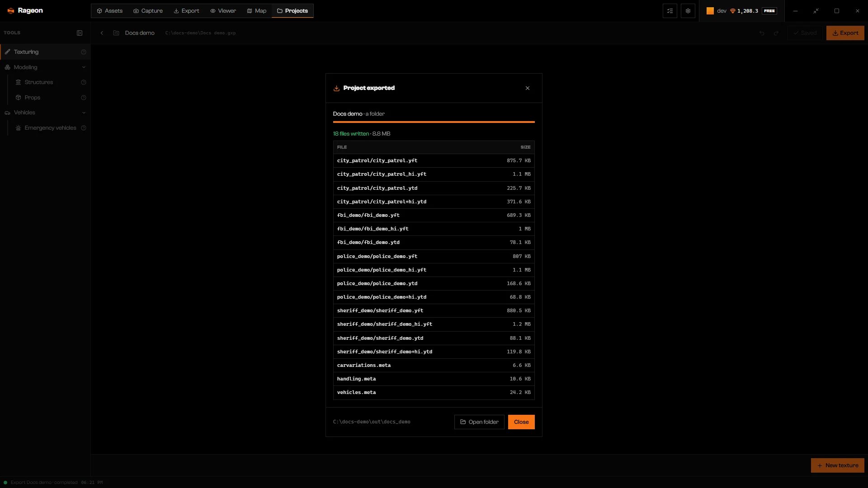Click the FREE plan badge
This screenshot has width=868, height=488.
pyautogui.click(x=769, y=11)
